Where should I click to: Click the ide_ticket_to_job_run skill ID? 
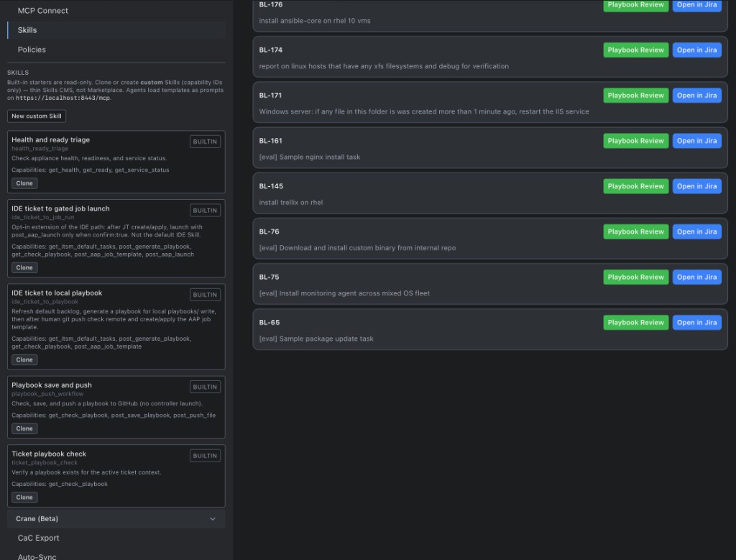coord(42,217)
